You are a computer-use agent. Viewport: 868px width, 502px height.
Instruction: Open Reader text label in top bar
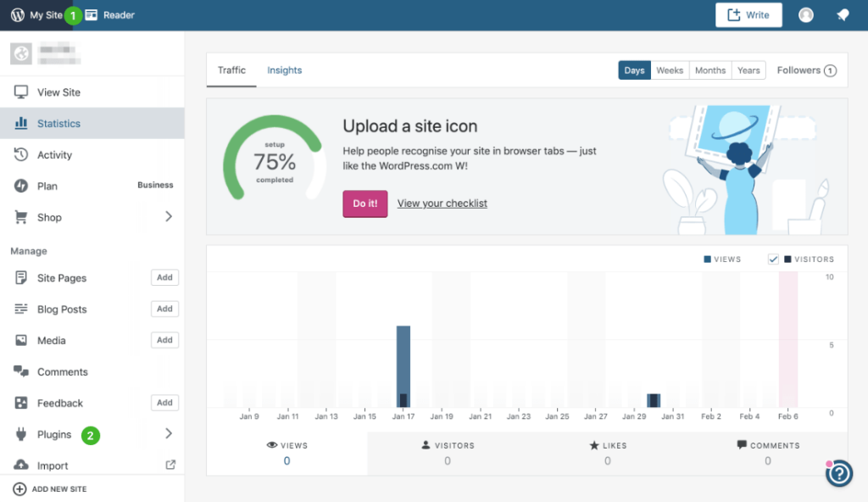coord(119,15)
